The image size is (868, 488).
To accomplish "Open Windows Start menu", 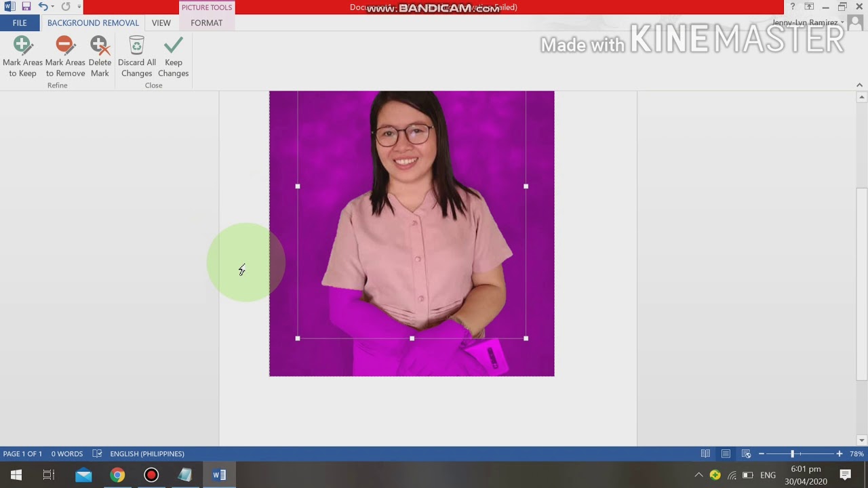I will [x=16, y=475].
